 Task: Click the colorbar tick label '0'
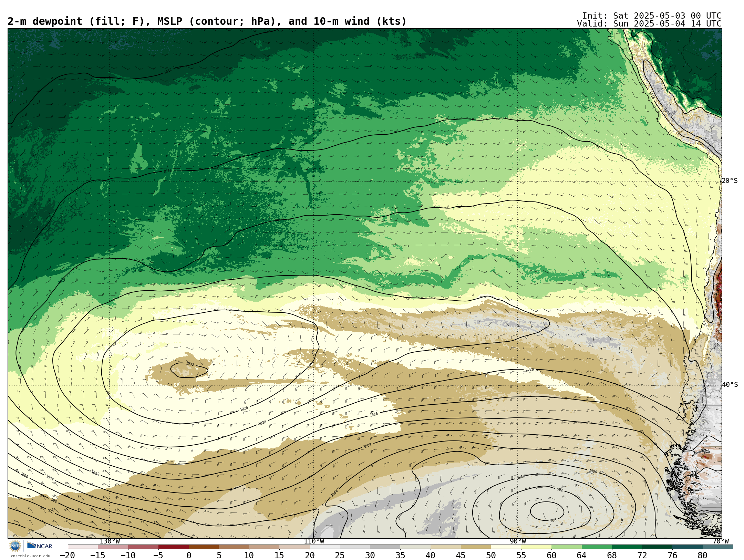tap(189, 555)
